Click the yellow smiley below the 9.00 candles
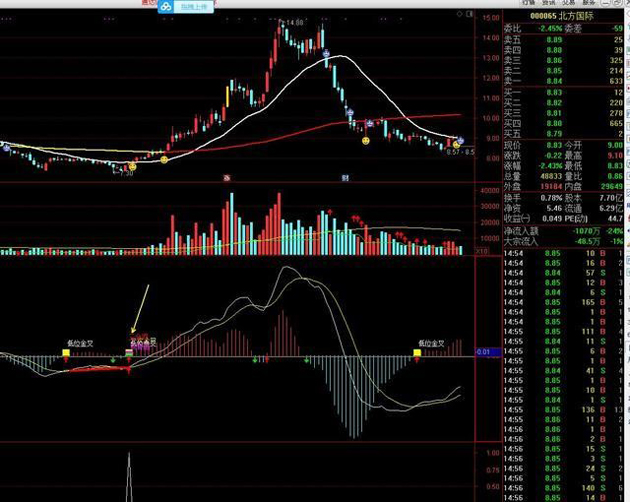630x502 pixels. click(x=366, y=141)
